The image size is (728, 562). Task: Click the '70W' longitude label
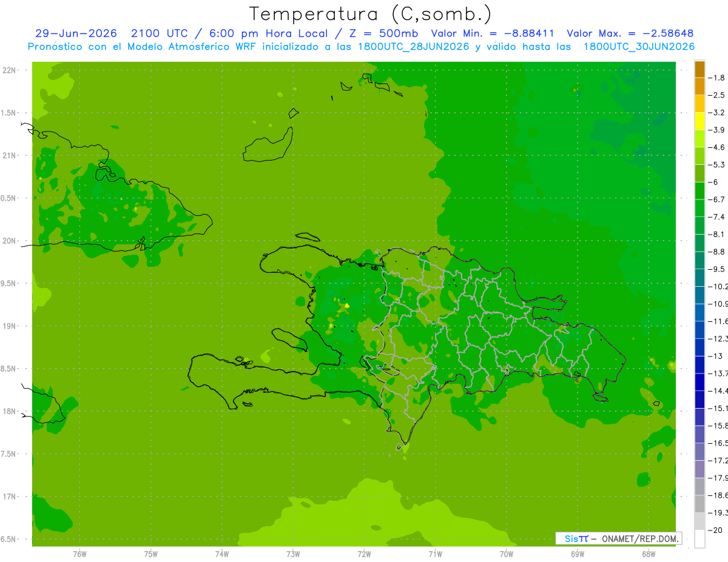pyautogui.click(x=507, y=554)
